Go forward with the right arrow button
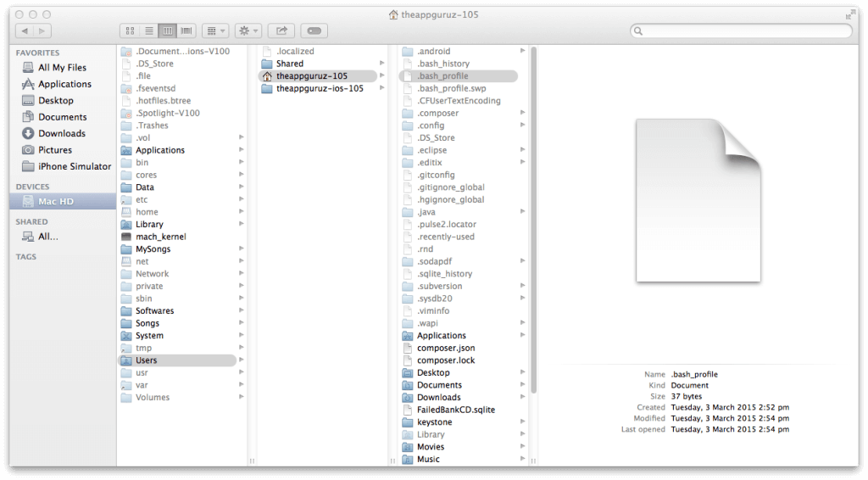 point(42,31)
